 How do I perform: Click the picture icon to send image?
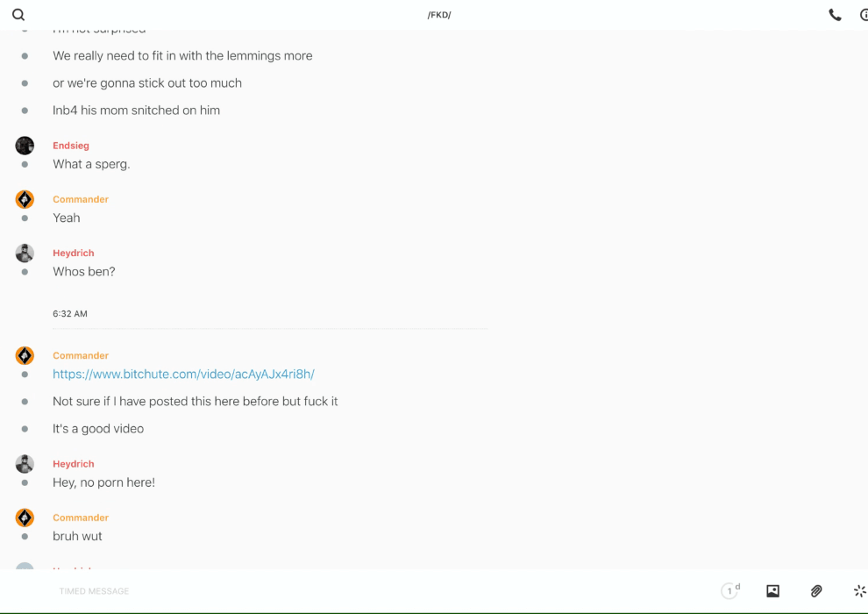pos(772,591)
